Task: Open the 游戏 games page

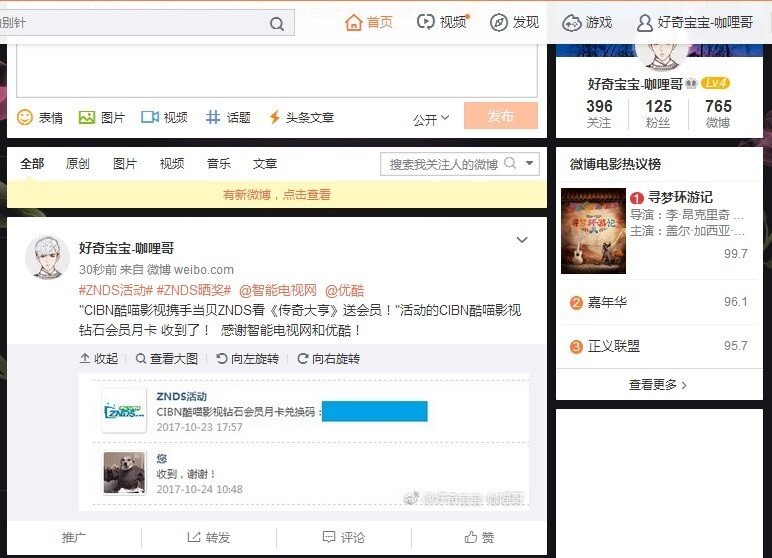Action: pos(587,22)
